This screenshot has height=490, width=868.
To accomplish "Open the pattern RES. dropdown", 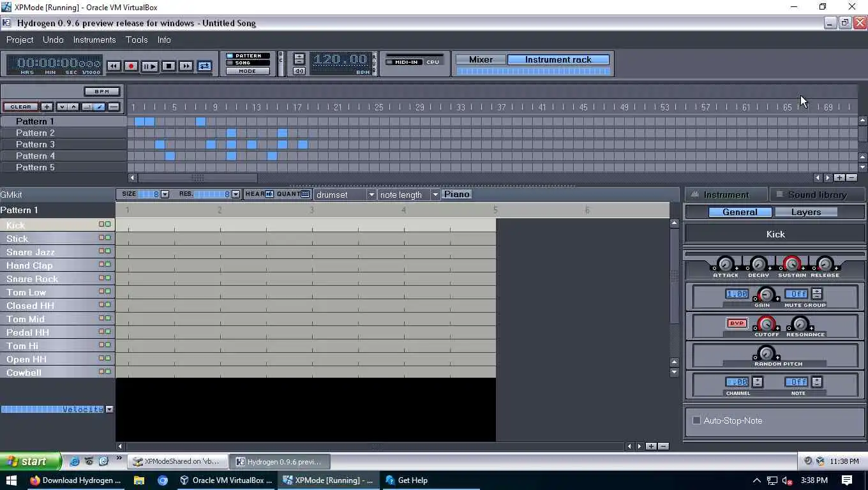I will [x=236, y=194].
